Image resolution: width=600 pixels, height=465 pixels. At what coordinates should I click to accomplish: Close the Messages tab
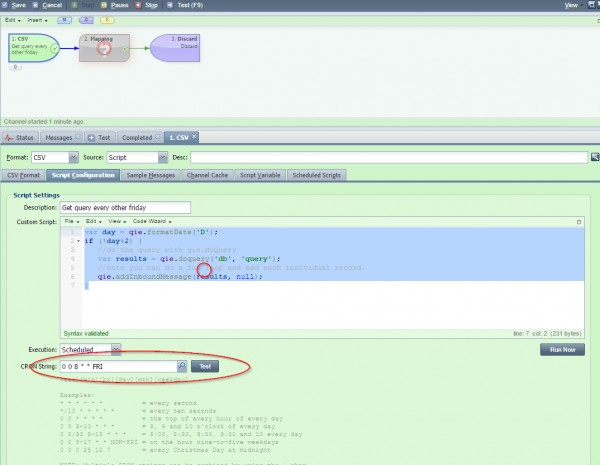coord(78,137)
